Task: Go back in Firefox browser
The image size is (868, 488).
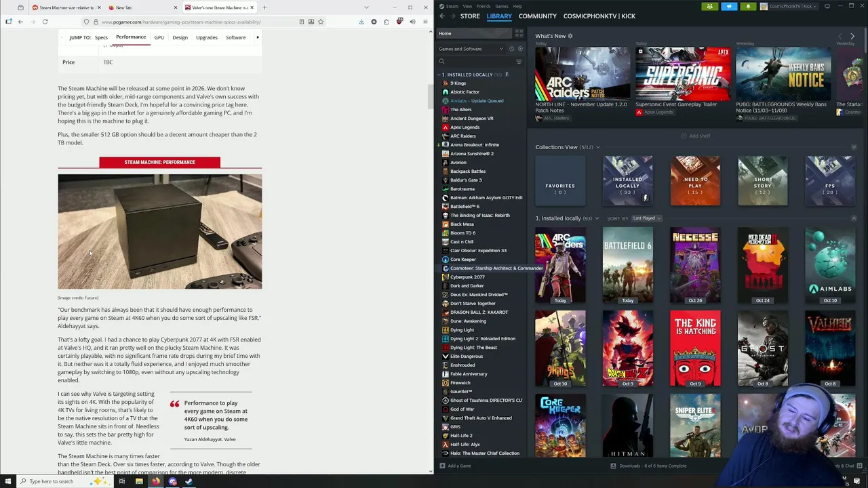Action: click(20, 22)
